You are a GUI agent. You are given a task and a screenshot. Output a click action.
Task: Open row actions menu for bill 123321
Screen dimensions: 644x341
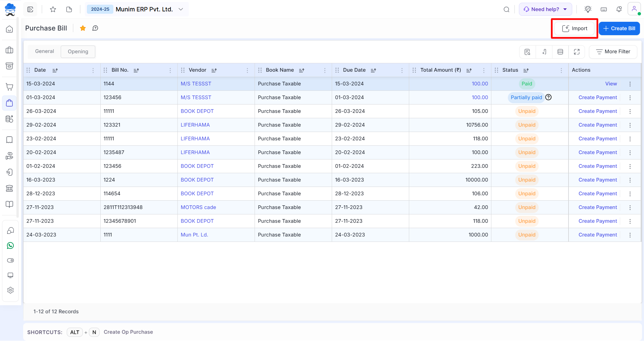[x=630, y=125]
